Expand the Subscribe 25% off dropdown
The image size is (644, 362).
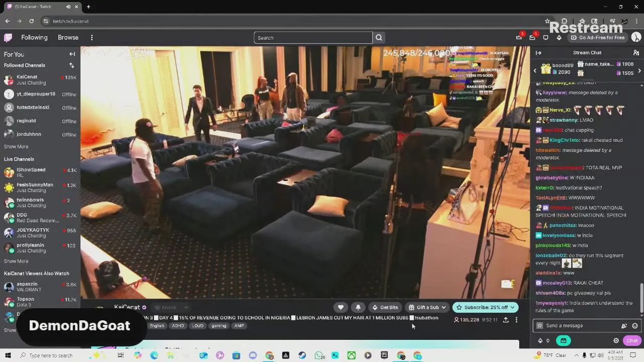point(513,307)
